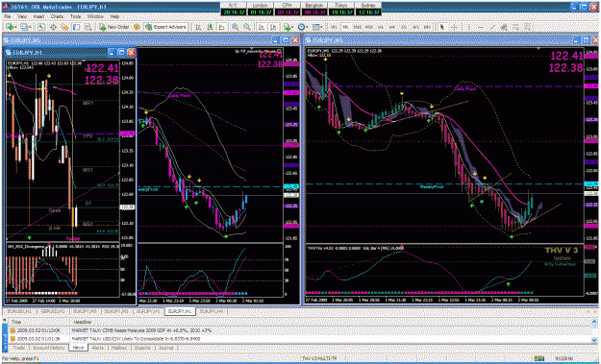Open the File menu
This screenshot has width=601, height=364.
7,17
